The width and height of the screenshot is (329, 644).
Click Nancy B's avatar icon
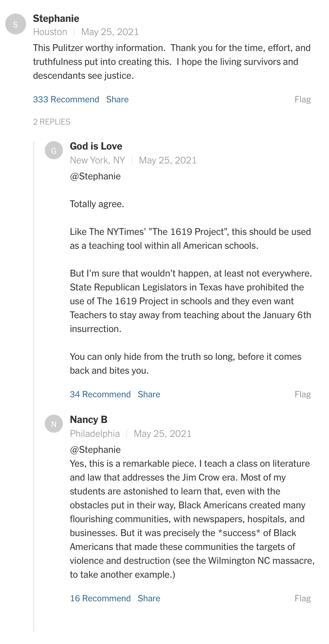click(54, 424)
